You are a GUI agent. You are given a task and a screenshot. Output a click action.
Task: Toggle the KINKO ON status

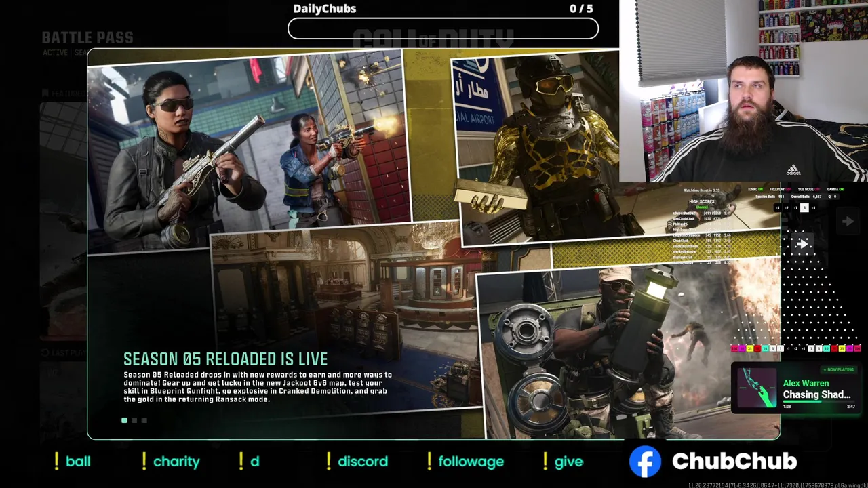point(755,189)
